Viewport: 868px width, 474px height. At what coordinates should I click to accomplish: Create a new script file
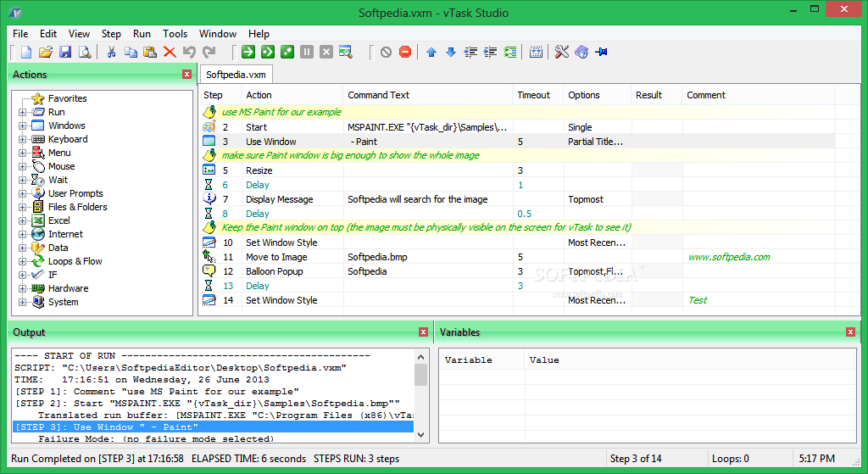tap(26, 52)
